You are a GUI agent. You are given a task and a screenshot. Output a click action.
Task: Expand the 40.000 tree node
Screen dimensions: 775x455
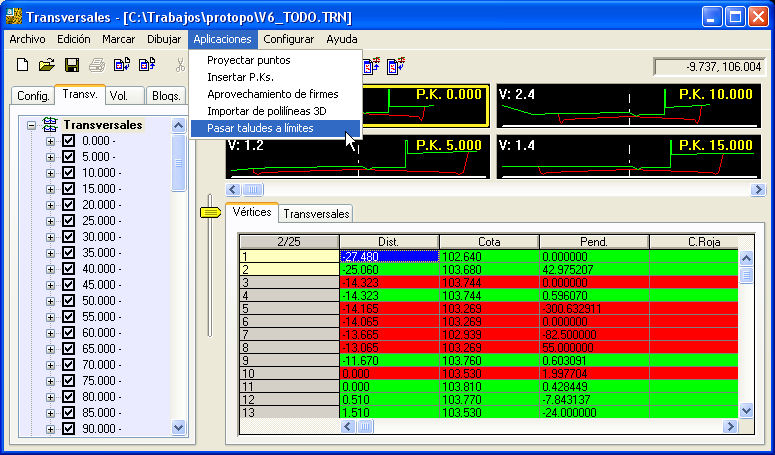click(x=50, y=269)
